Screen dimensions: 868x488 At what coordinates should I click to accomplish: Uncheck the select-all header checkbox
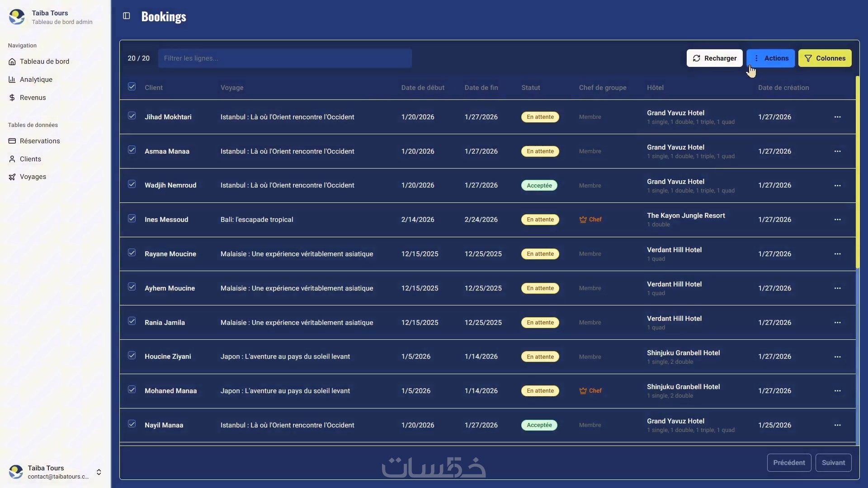point(132,86)
